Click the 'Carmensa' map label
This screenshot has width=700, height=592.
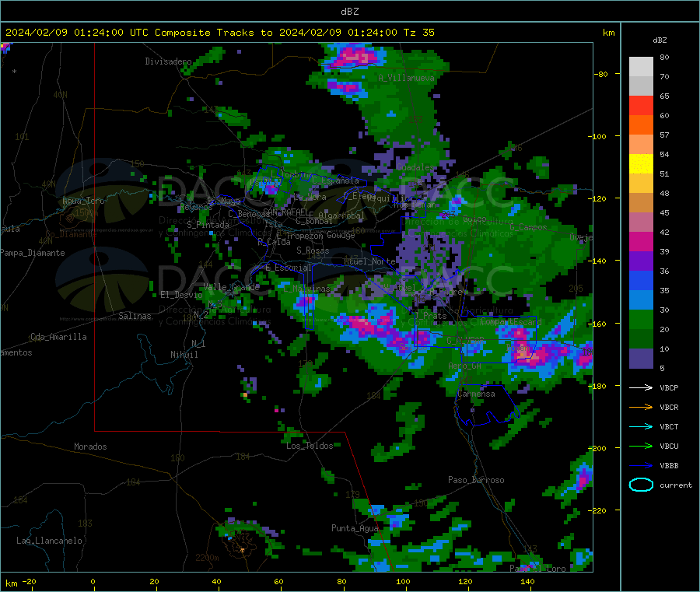476,394
